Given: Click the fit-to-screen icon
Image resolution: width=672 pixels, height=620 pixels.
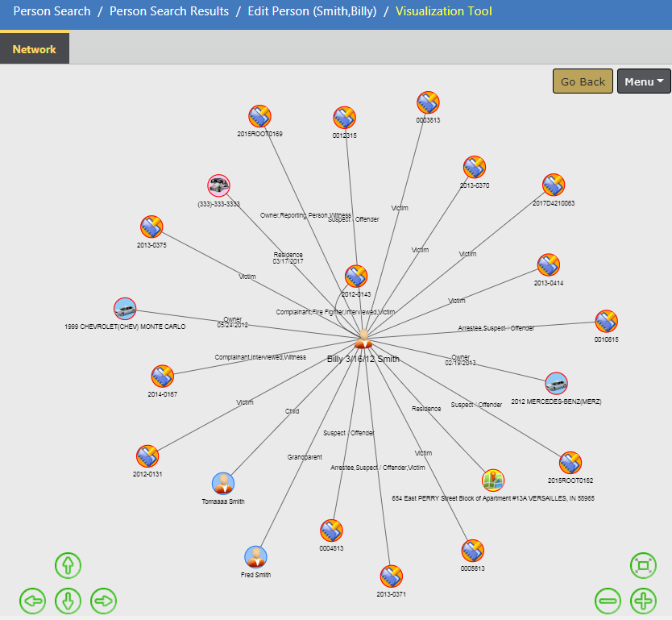Looking at the screenshot, I should tap(643, 565).
